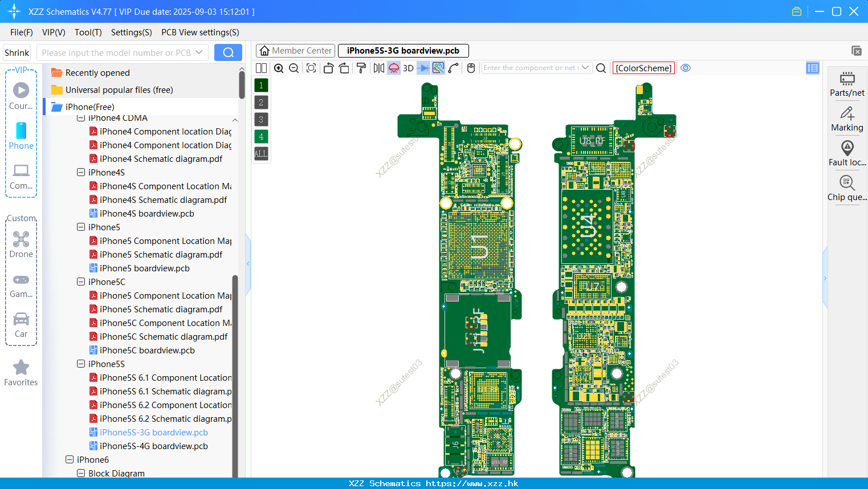Viewport: 868px width, 489px height.
Task: Switch to 3D board view
Action: pyautogui.click(x=408, y=68)
